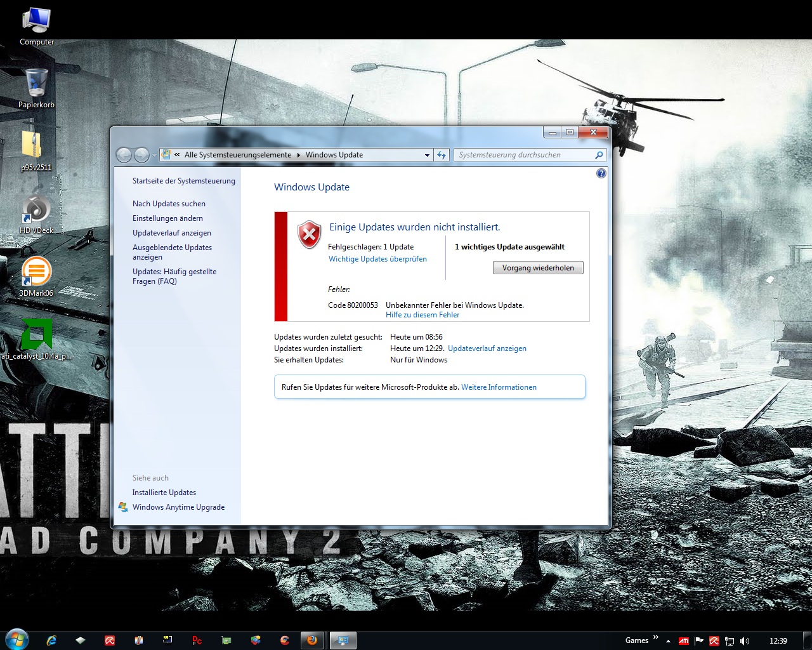Click the network tray icon
The height and width of the screenshot is (650, 812).
pos(730,641)
